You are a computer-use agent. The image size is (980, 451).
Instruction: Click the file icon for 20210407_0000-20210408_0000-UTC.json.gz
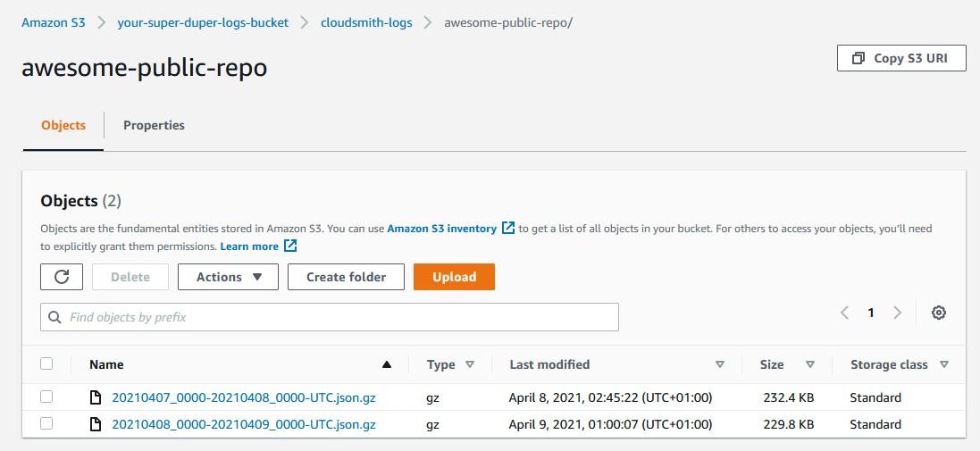[96, 397]
